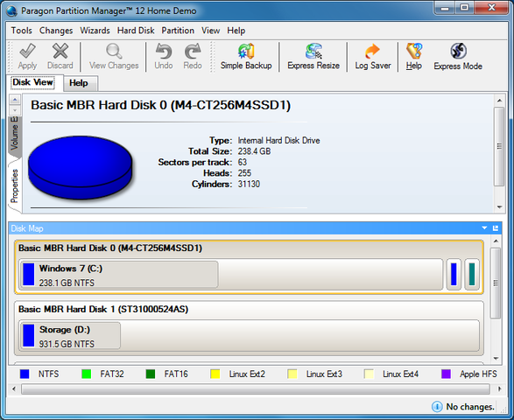Click properties panel scroll down arrow
This screenshot has width=514, height=420.
[x=499, y=207]
